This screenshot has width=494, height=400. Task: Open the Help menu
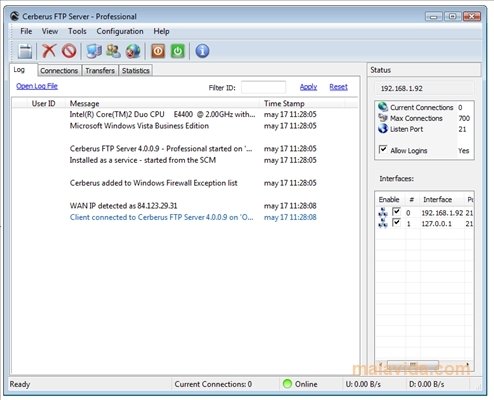tap(161, 31)
